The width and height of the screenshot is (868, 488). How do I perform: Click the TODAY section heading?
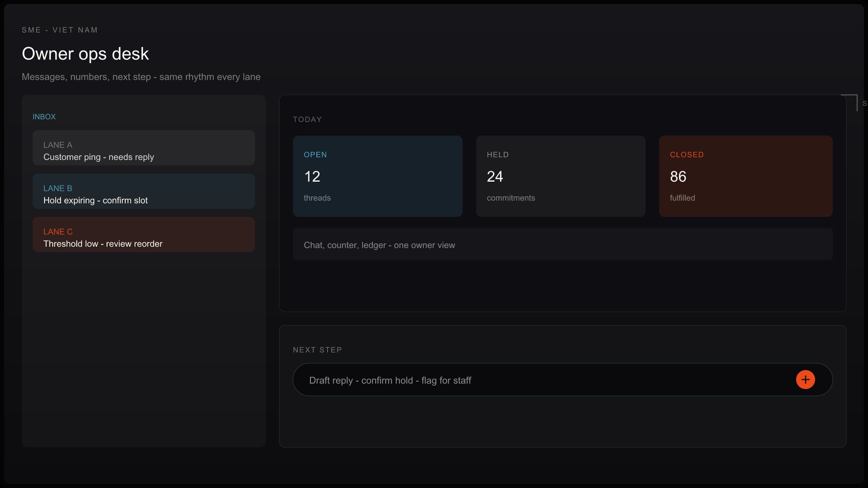[308, 119]
